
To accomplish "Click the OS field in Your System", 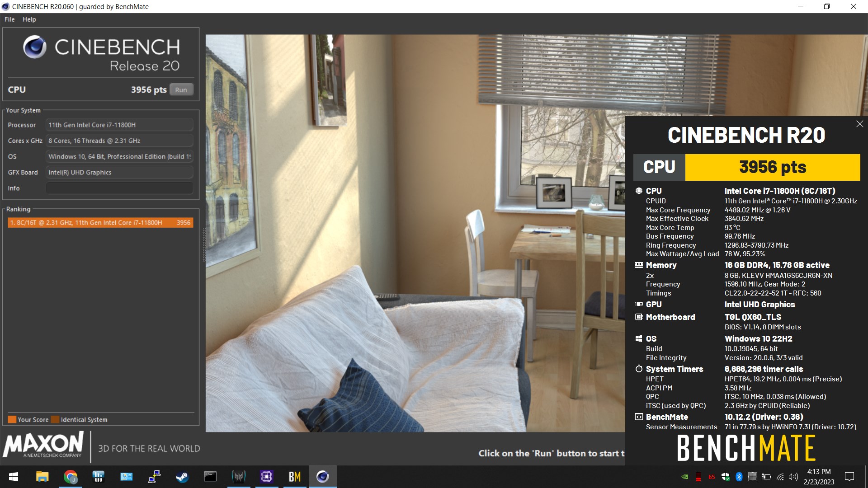I will pyautogui.click(x=119, y=156).
